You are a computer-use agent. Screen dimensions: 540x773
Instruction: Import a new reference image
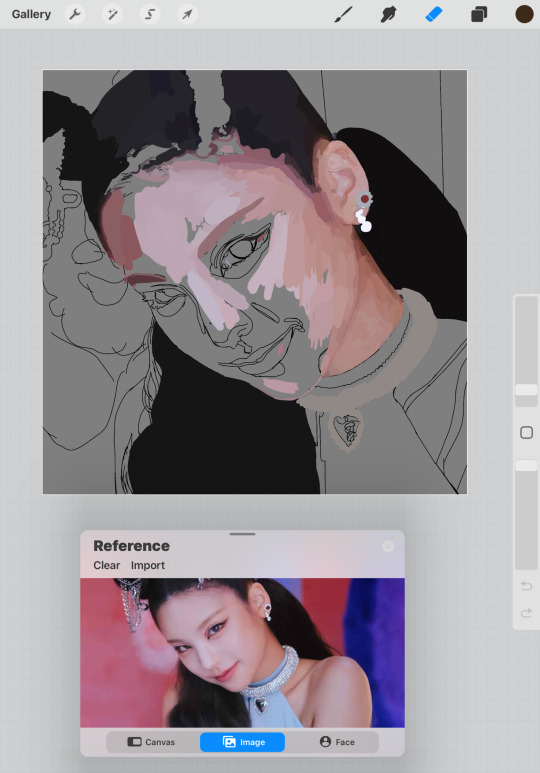[x=147, y=565]
